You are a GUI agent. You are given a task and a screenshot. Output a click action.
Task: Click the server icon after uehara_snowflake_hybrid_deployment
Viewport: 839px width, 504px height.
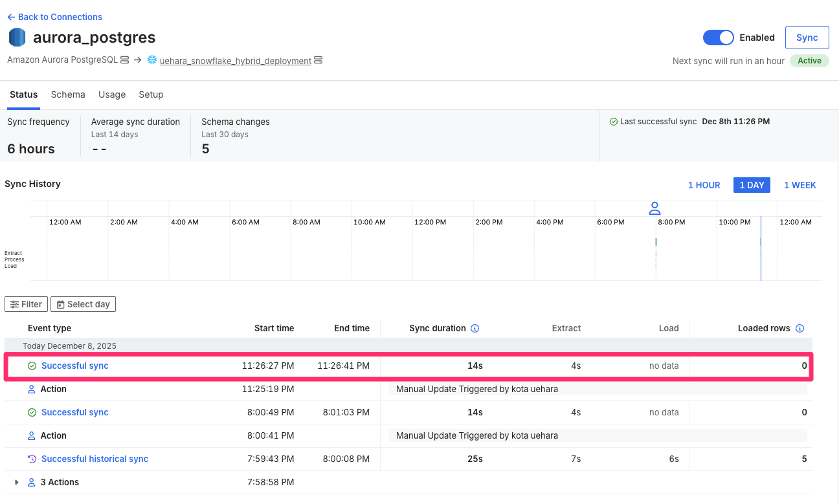click(318, 60)
